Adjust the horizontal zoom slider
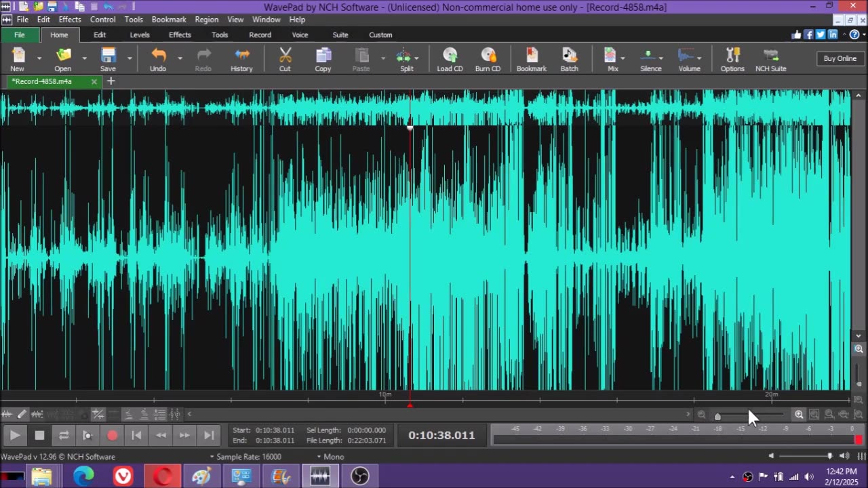868x488 pixels. point(717,416)
